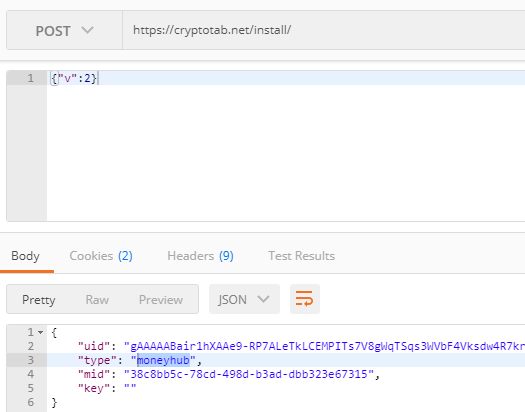Click line number 1 in request editor

(30, 78)
